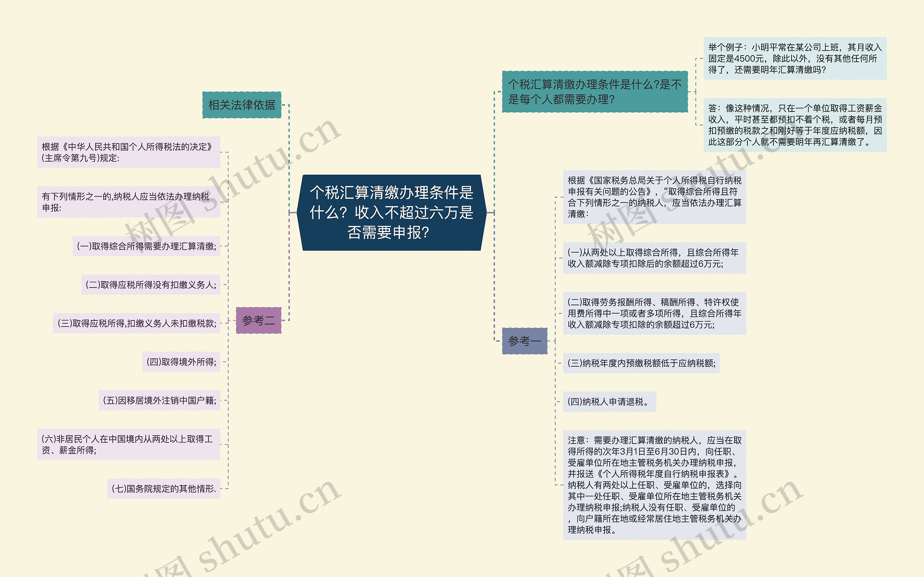The image size is (924, 577).
Task: Click item (二)取得应税所得没有扣缴义务人
Action: (151, 285)
